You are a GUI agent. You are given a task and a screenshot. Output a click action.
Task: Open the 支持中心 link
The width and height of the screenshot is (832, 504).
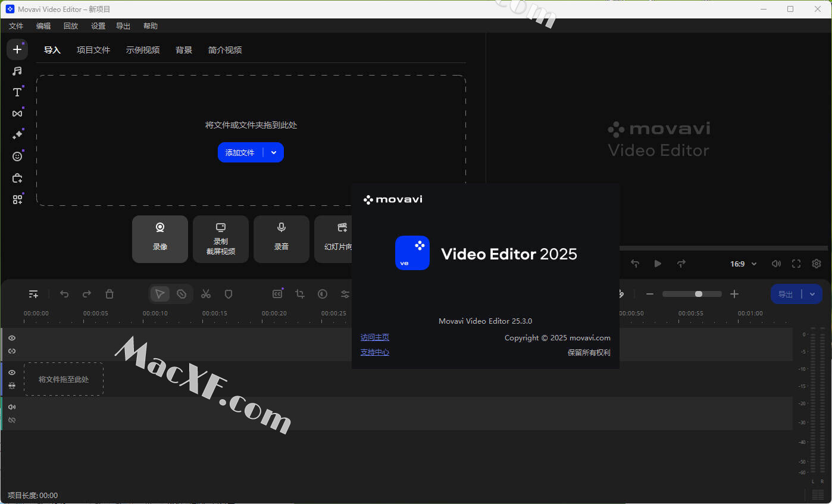tap(375, 352)
